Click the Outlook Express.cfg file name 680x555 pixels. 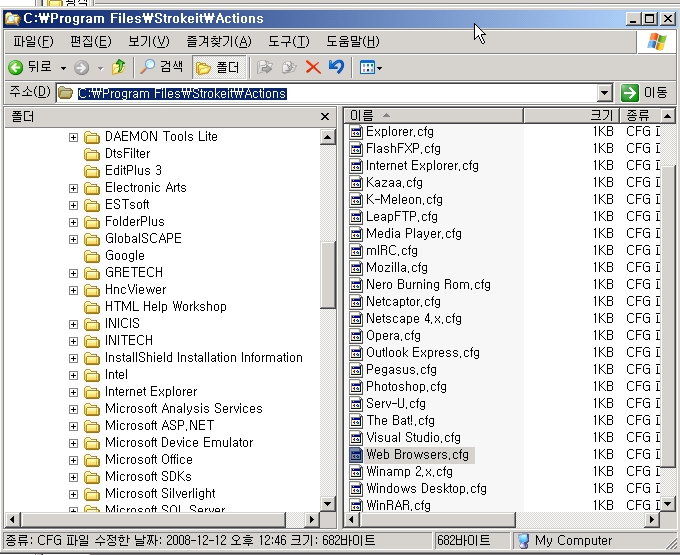[x=423, y=353]
